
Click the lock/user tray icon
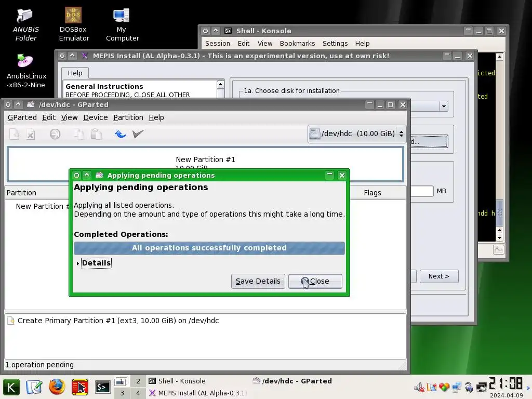(469, 387)
